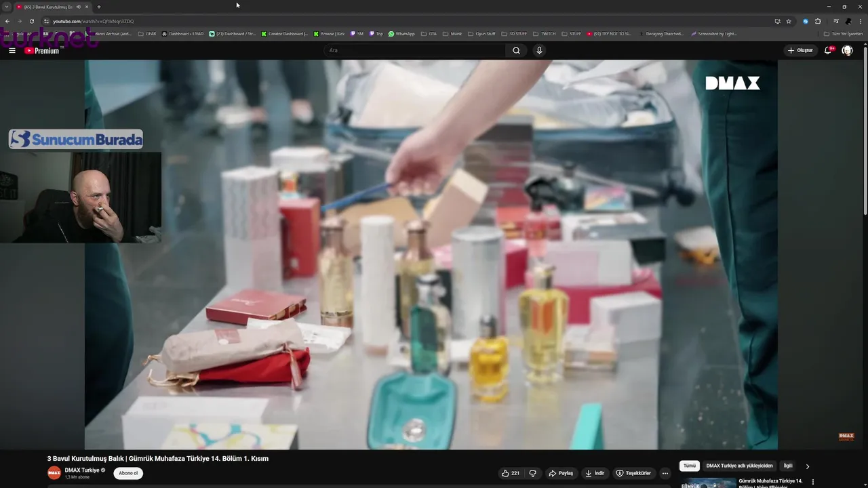868x488 pixels.
Task: Click the İndir download button
Action: coord(595,473)
